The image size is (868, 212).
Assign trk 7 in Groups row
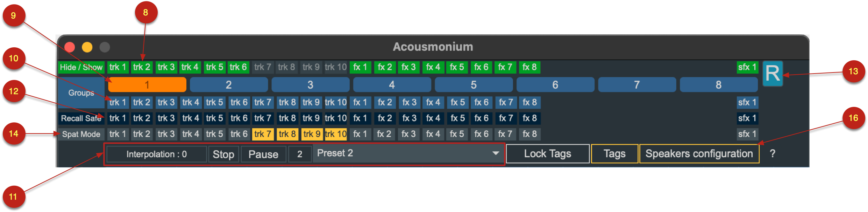[263, 102]
